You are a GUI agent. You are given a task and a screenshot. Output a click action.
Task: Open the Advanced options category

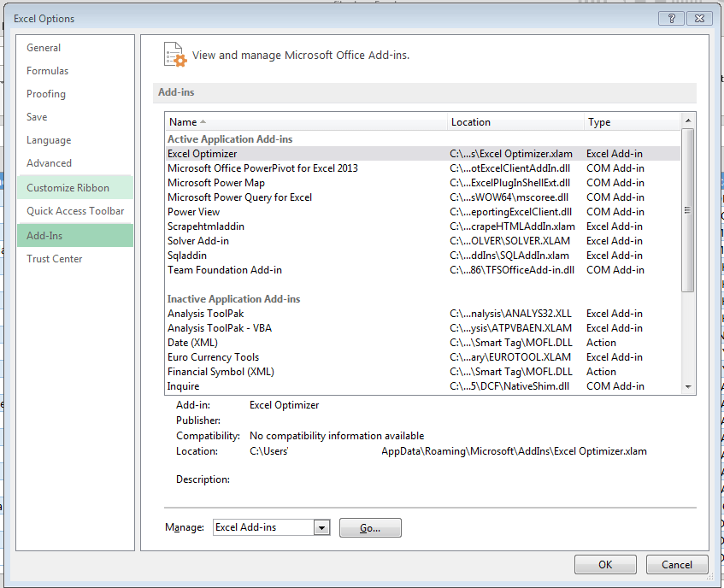pyautogui.click(x=75, y=163)
